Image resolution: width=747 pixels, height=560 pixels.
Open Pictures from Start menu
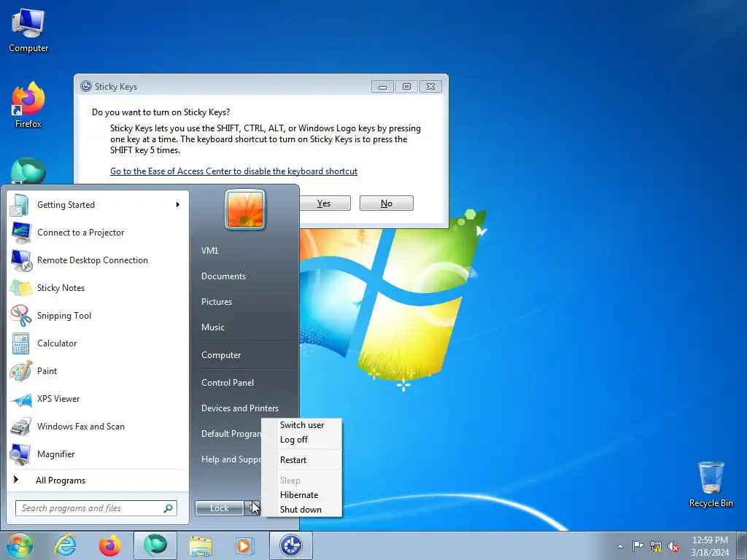point(217,302)
